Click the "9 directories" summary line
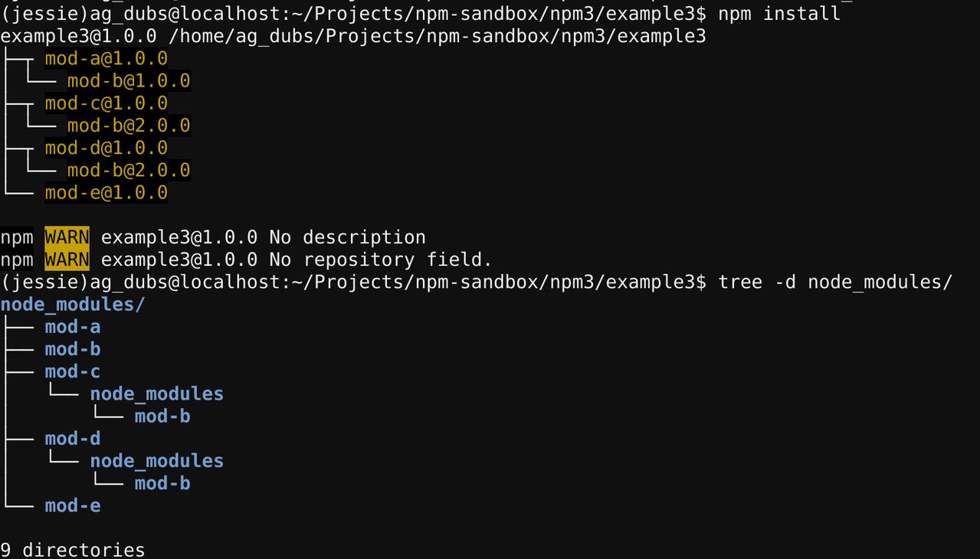980x559 pixels. [73, 550]
